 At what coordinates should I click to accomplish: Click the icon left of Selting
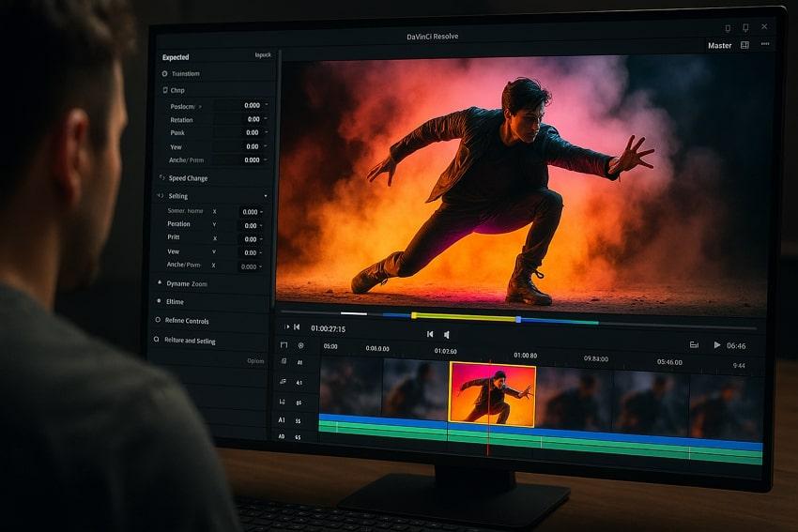coord(161,195)
